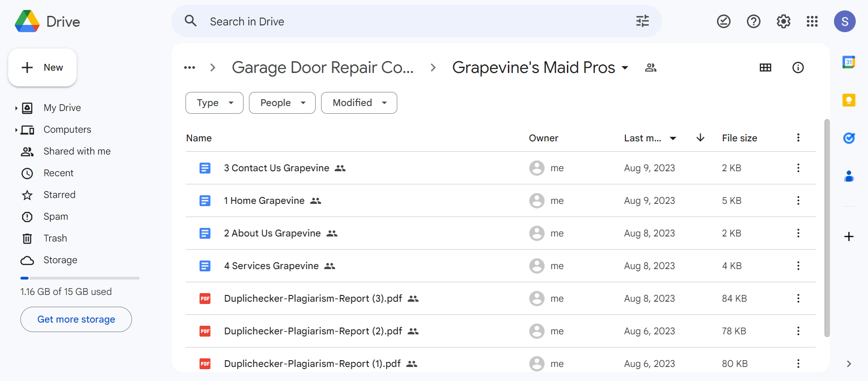The image size is (868, 381).
Task: Open the account avatar S
Action: pyautogui.click(x=845, y=21)
